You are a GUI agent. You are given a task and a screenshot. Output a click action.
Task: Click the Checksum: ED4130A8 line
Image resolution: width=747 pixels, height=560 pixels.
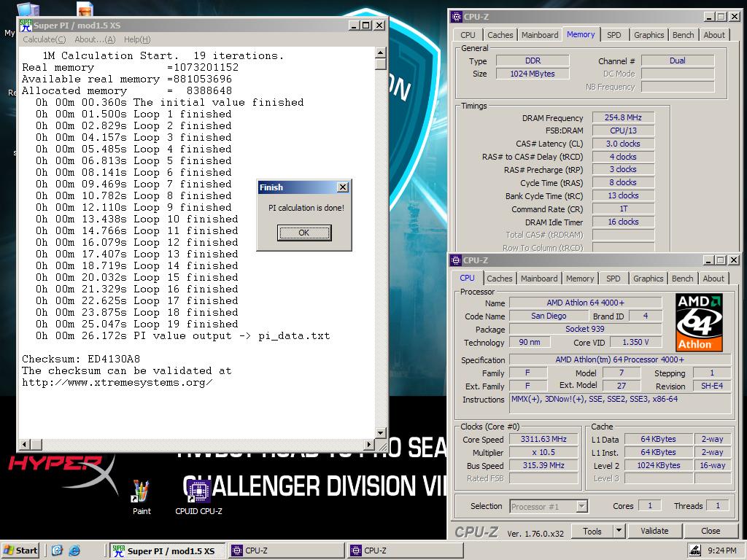pyautogui.click(x=81, y=359)
